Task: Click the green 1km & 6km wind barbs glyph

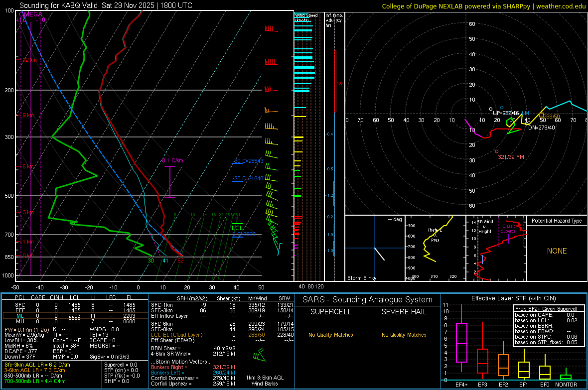Action: (x=259, y=355)
